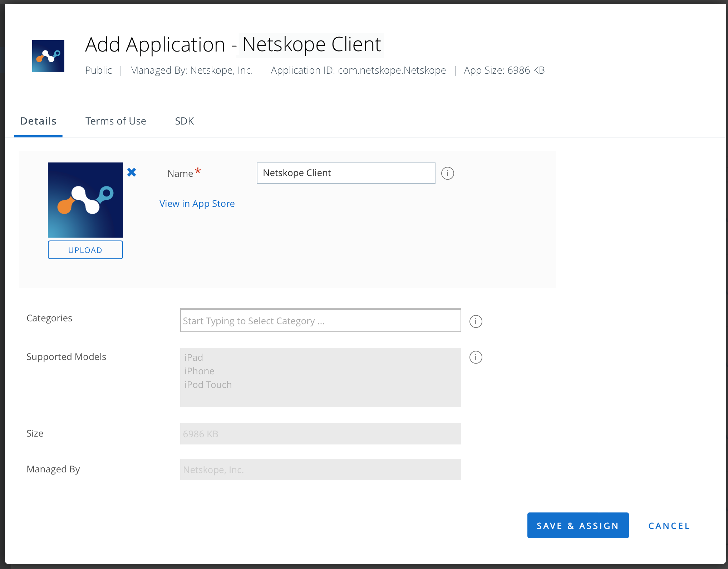Switch to the SDK tab

coord(185,121)
